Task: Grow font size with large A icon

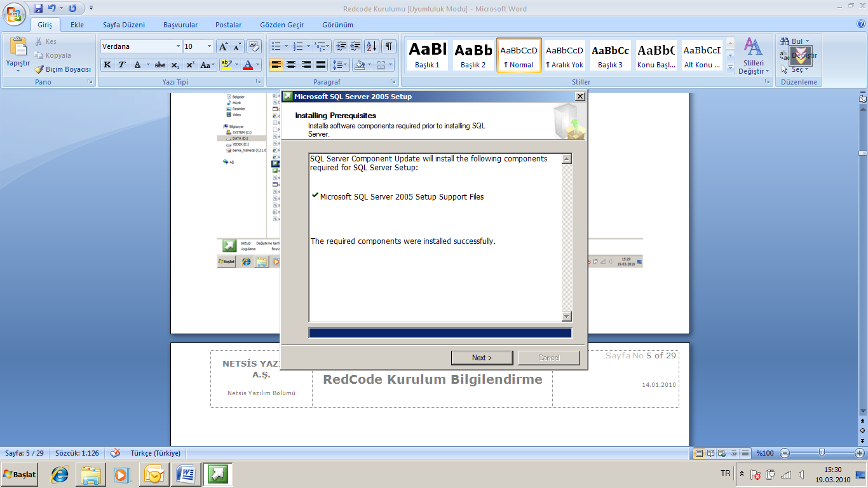Action: (222, 46)
